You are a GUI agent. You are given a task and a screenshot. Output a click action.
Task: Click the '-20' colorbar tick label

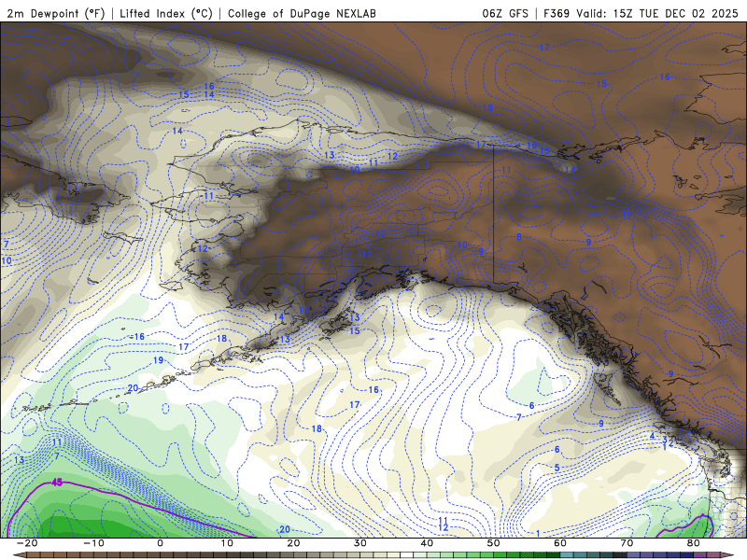[x=27, y=543]
